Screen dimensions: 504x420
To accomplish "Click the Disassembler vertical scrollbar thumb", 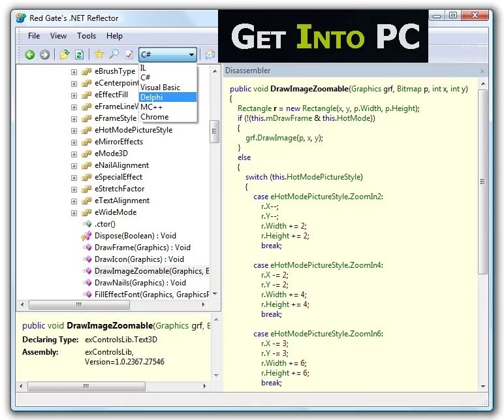I will 483,182.
